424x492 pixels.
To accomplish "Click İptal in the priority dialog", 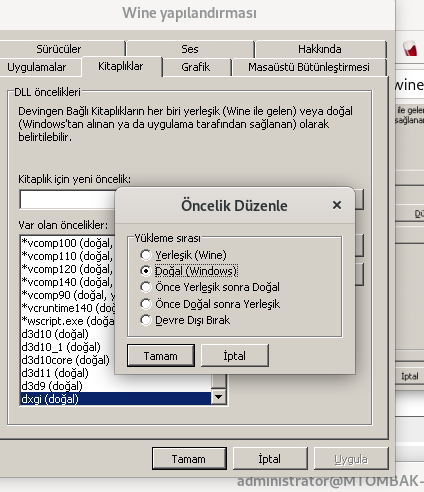I will [x=235, y=356].
